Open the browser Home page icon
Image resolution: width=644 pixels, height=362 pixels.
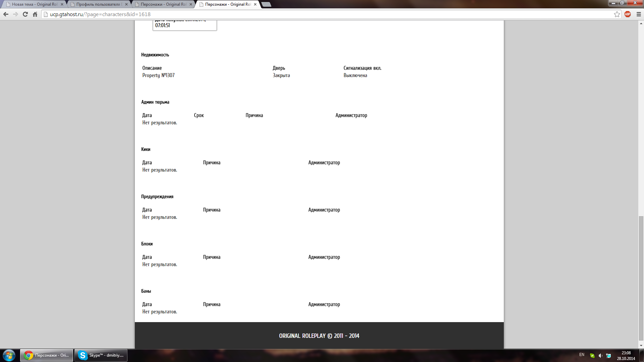coord(35,14)
